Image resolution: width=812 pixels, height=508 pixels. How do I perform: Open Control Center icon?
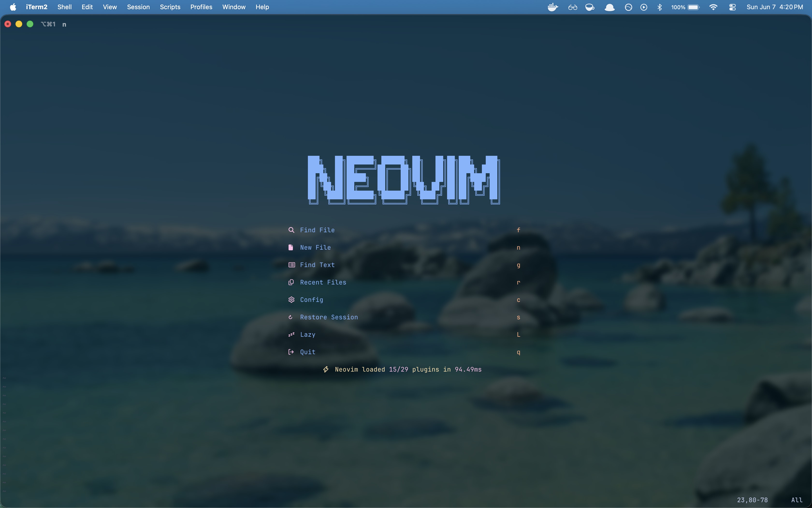point(732,7)
